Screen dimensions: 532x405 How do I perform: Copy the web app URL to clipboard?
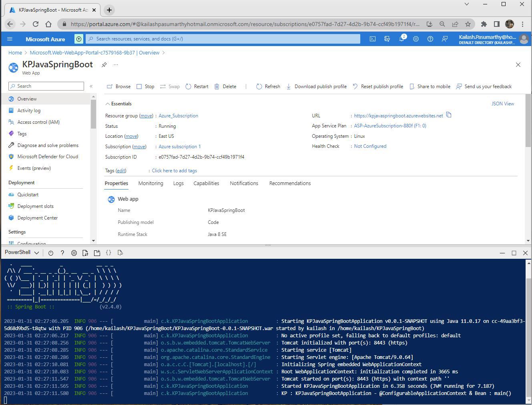pos(449,115)
